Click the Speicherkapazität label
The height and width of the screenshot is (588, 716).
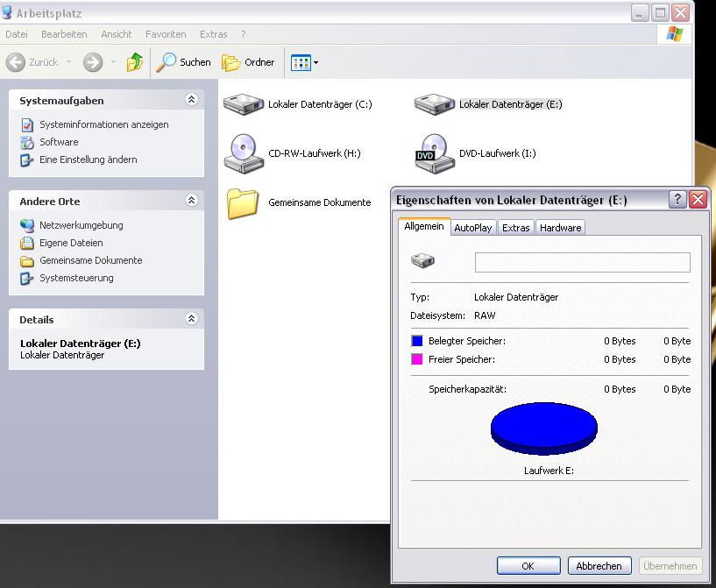pos(468,389)
